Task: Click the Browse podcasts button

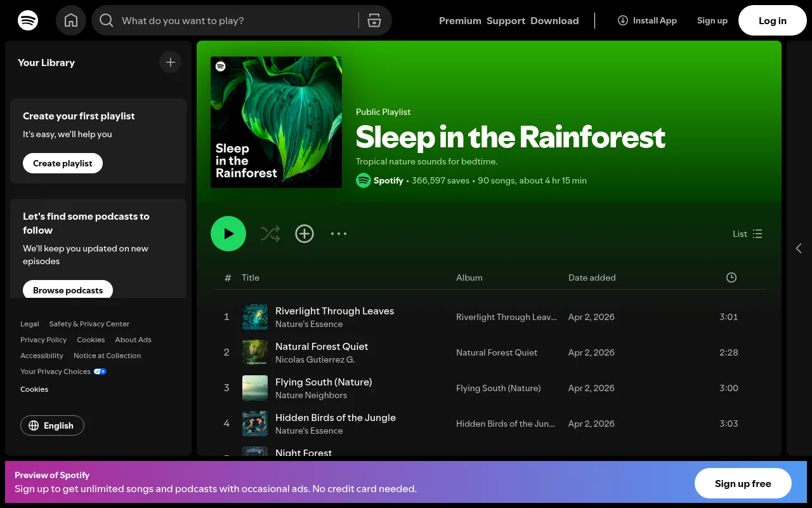Action: coord(68,290)
